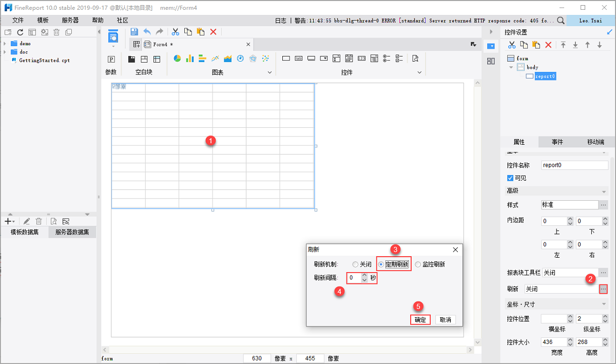Open GettingStarted.cpt in the file tree
The image size is (616, 364).
click(x=44, y=60)
